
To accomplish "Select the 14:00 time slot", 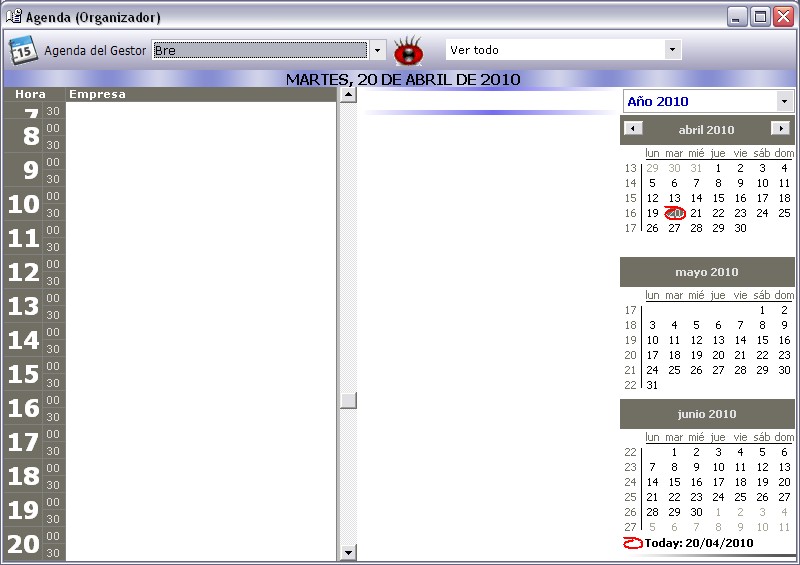I will coord(201,332).
